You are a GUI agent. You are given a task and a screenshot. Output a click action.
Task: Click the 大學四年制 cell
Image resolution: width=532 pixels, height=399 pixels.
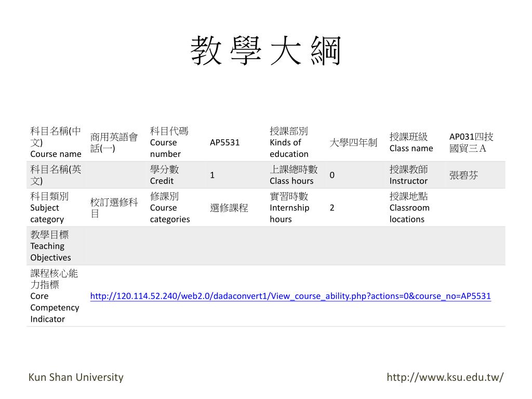353,142
